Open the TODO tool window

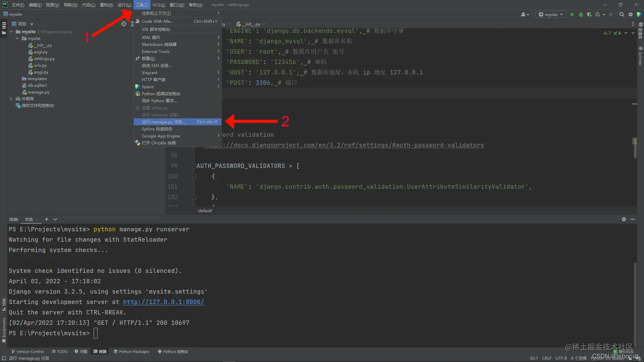pyautogui.click(x=59, y=351)
